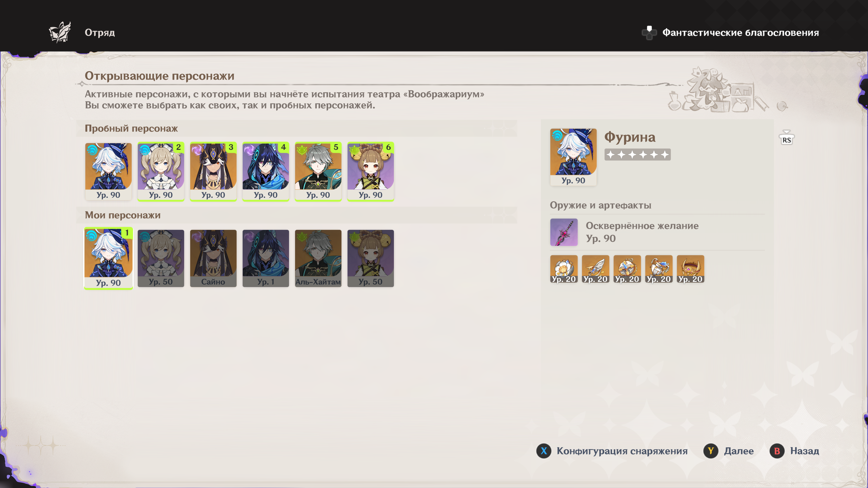Click greyed-out Аль-Хайтам card
Viewport: 868px width, 488px height.
coord(318,258)
